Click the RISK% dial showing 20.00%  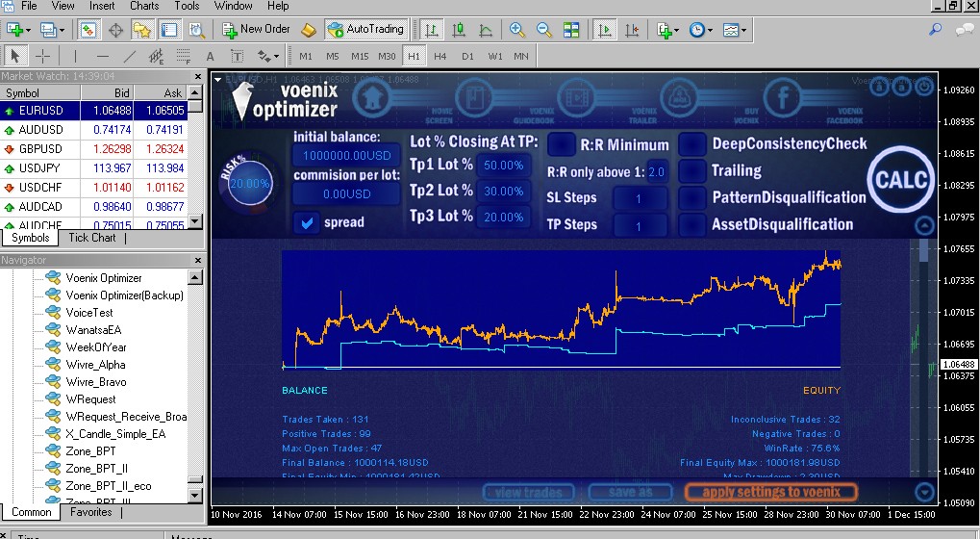[249, 183]
